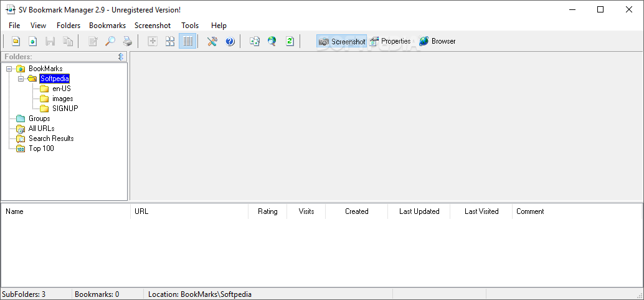This screenshot has height=300, width=644.
Task: Toggle the Browser panel button
Action: point(437,41)
